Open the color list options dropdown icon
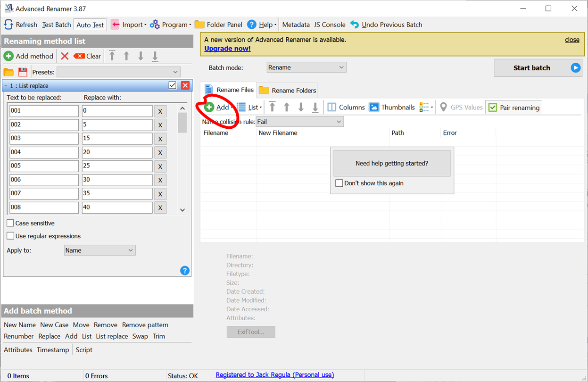The image size is (588, 382). [x=426, y=107]
